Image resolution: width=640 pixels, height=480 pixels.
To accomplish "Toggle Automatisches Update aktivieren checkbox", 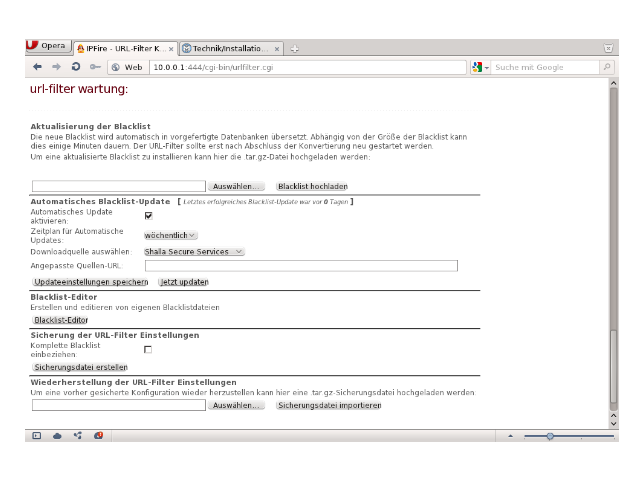I will (149, 216).
